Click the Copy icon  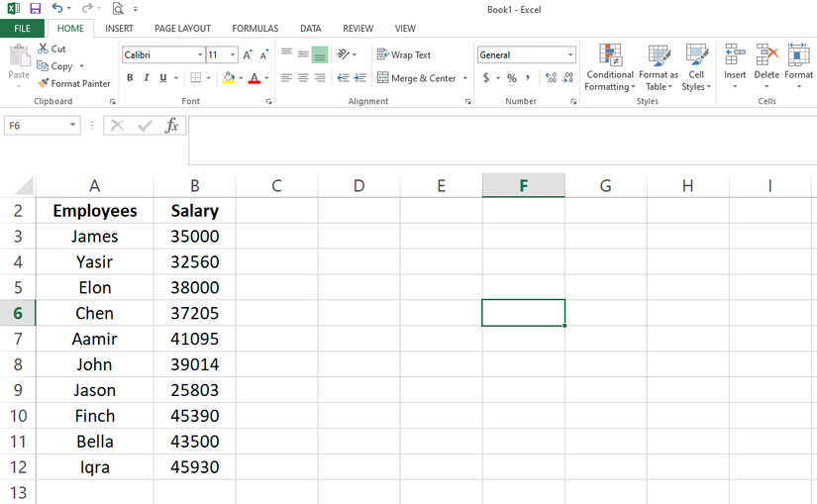(x=43, y=65)
